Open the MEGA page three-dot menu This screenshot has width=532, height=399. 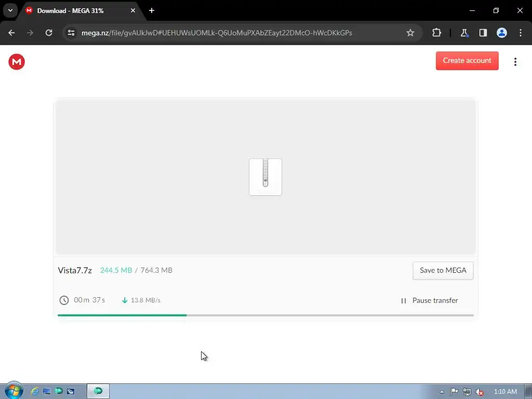(515, 62)
